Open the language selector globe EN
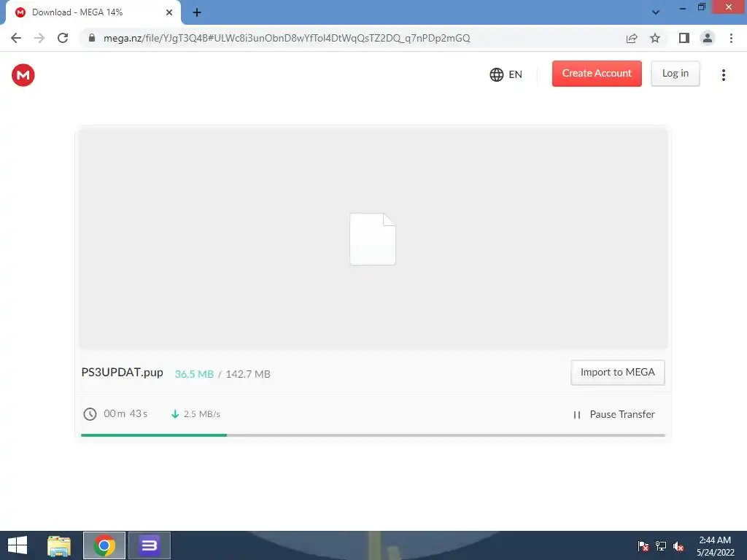 tap(506, 74)
